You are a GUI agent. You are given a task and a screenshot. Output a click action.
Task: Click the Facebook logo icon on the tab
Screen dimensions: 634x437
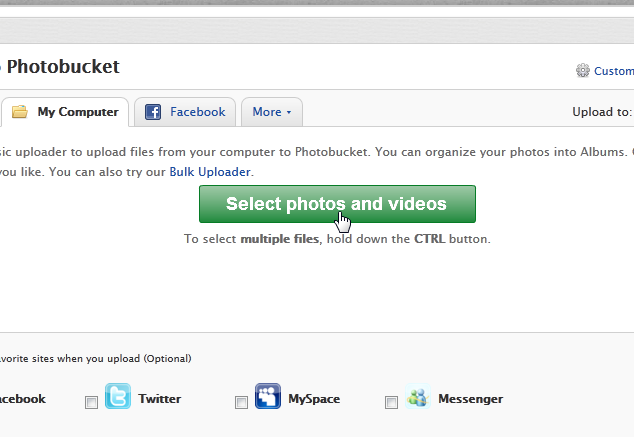pyautogui.click(x=153, y=112)
